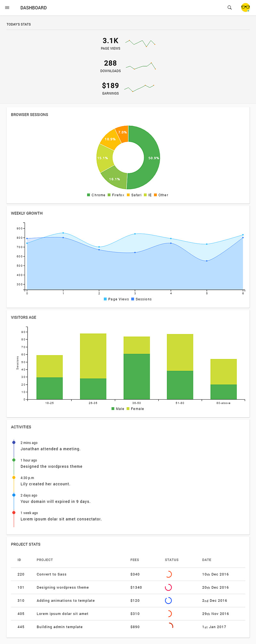Open the Designing wordpress theme project row
The width and height of the screenshot is (256, 644).
pos(63,587)
